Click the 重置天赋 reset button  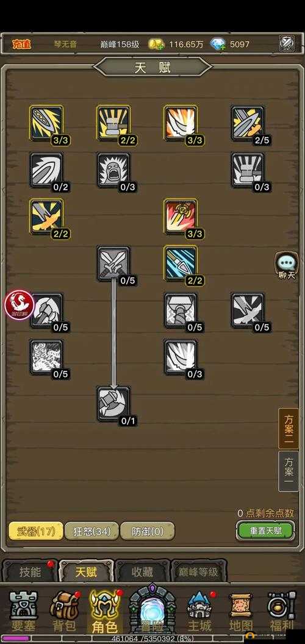coord(265,530)
